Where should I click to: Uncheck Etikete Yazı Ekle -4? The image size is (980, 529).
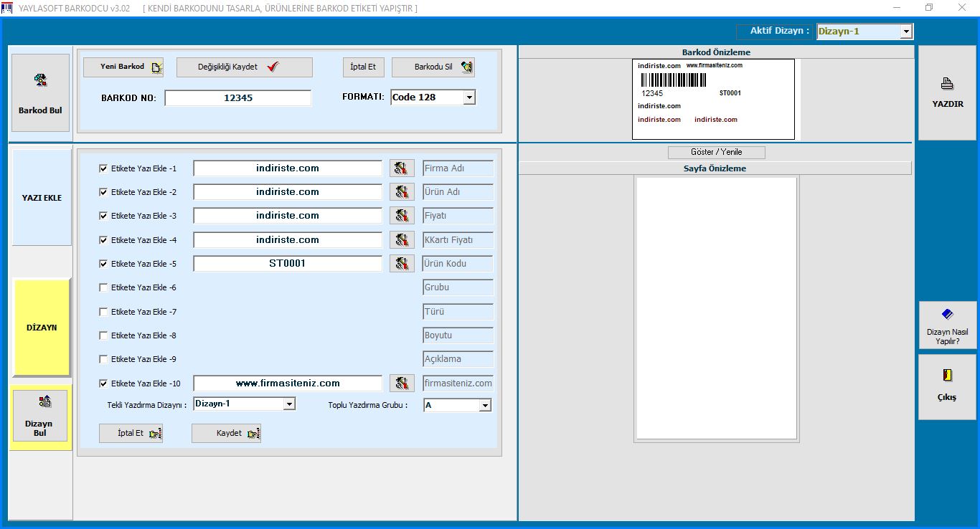(103, 240)
